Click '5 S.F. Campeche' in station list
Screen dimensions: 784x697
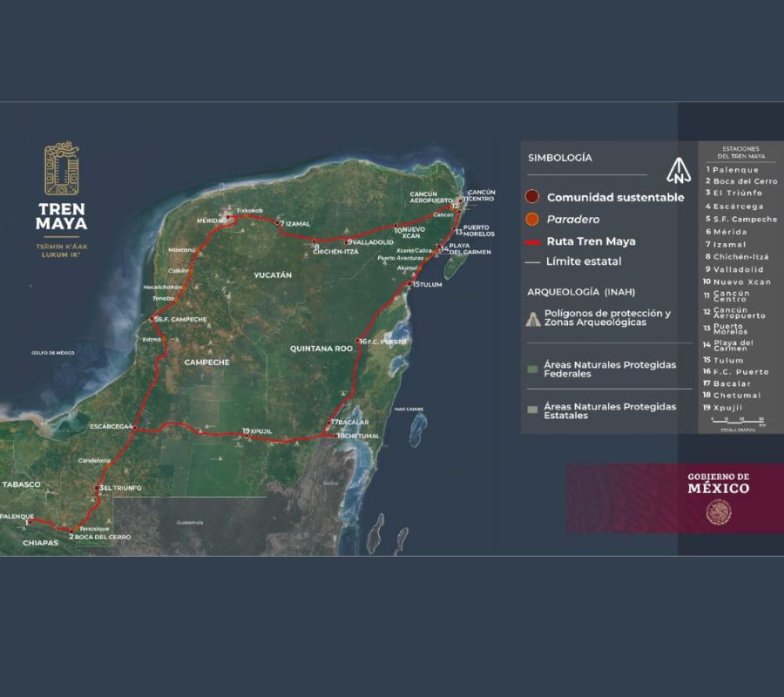(x=741, y=219)
